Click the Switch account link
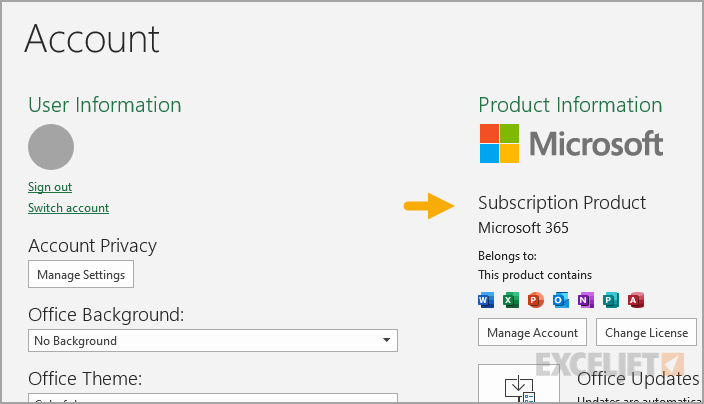Image resolution: width=704 pixels, height=404 pixels. (x=68, y=208)
